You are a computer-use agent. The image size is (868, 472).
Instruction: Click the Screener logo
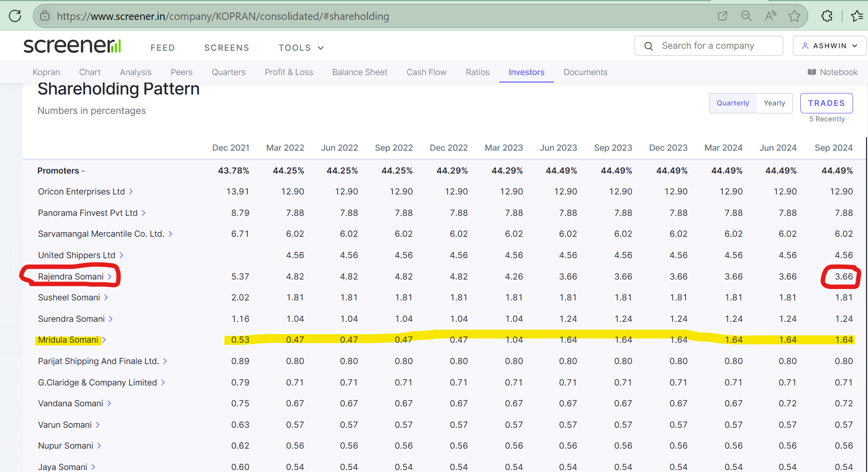[x=73, y=46]
